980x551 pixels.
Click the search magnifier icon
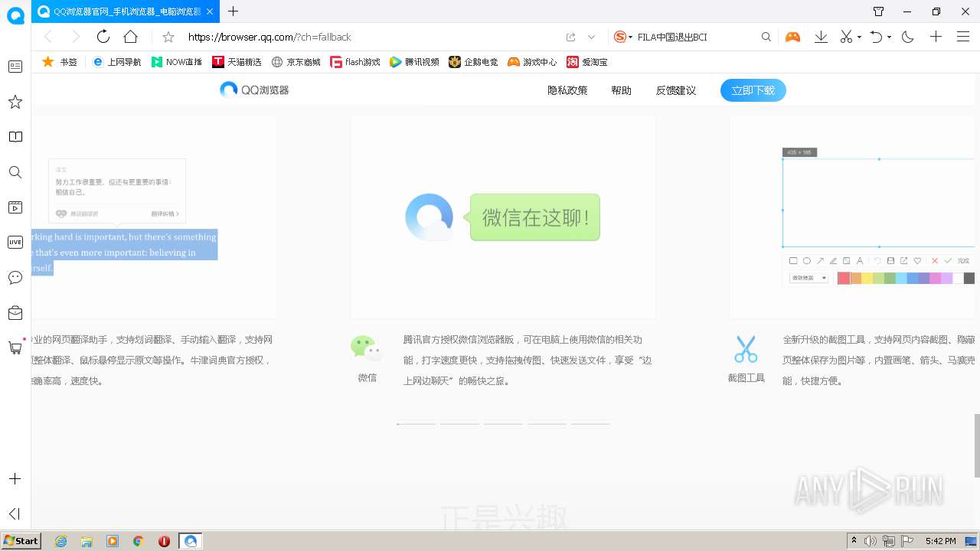click(766, 37)
